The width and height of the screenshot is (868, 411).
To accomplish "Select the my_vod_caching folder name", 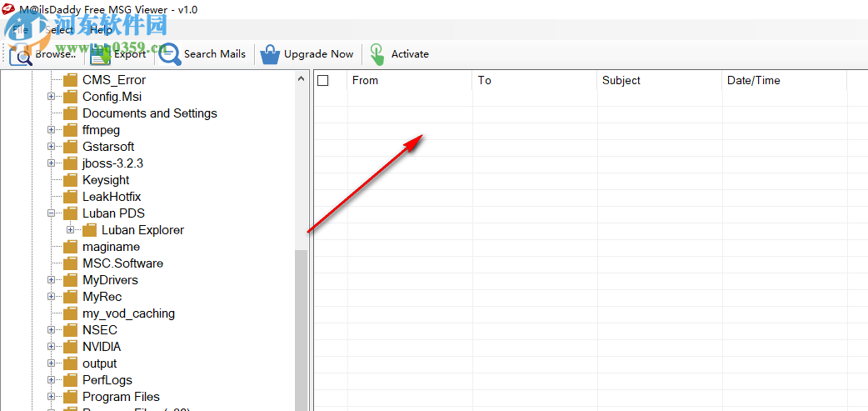I will pos(128,313).
